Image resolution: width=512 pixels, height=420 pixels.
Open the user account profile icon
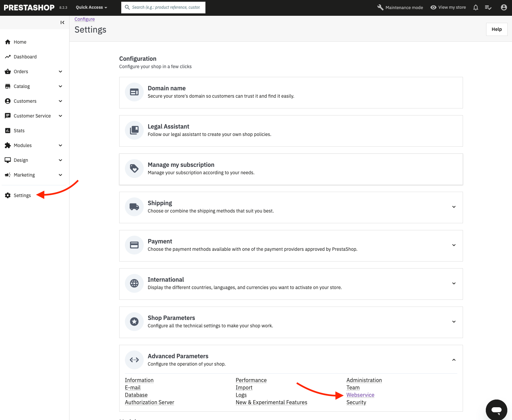pyautogui.click(x=504, y=7)
